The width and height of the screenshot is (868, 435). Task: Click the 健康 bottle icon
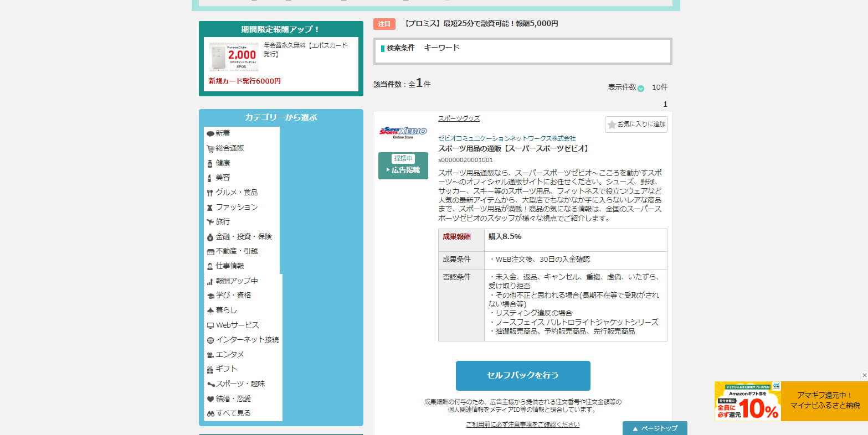click(210, 163)
